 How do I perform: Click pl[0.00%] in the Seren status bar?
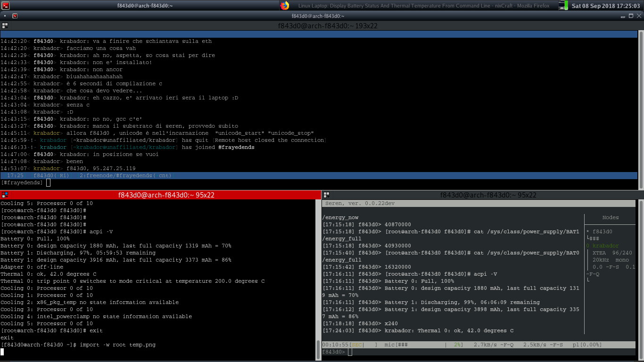587,345
